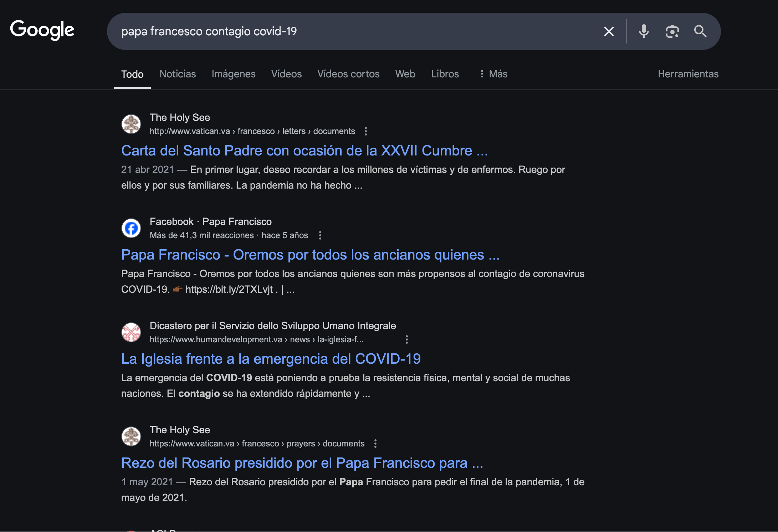Click the vatican.va prayers documents URL
Screen dimensions: 778x532
(257, 444)
